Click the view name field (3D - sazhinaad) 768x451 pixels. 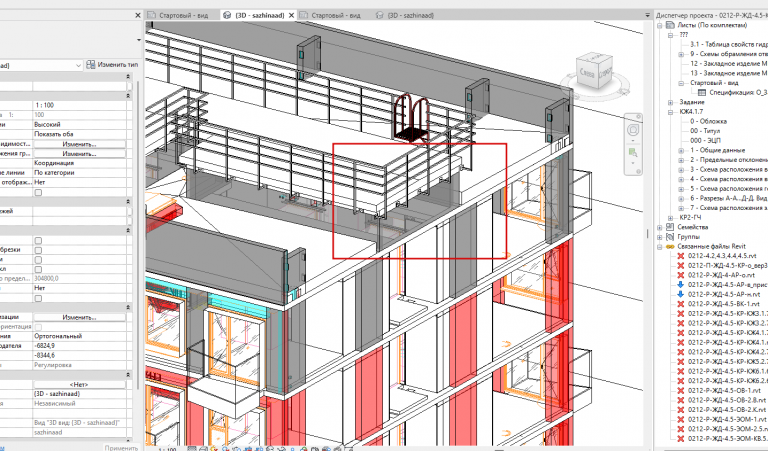pos(80,394)
